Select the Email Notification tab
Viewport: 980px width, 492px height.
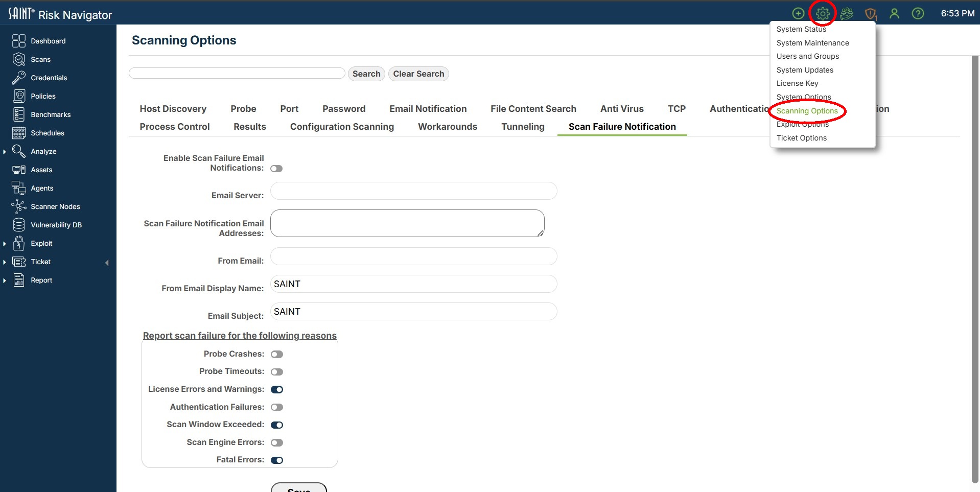[x=428, y=109]
